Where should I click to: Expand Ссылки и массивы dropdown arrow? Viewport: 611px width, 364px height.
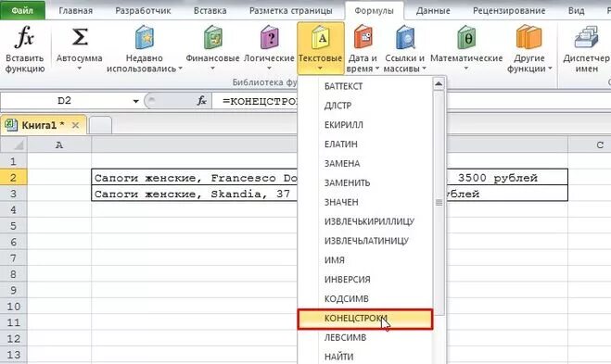pos(424,69)
